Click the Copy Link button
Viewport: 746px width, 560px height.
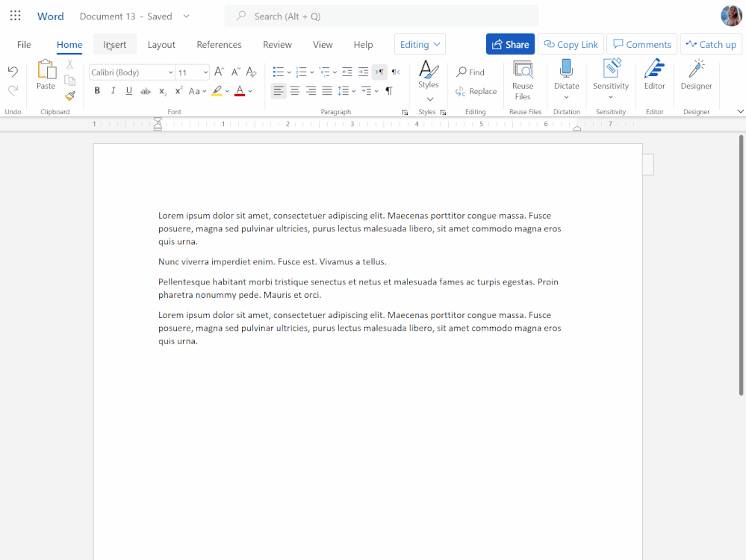(571, 44)
